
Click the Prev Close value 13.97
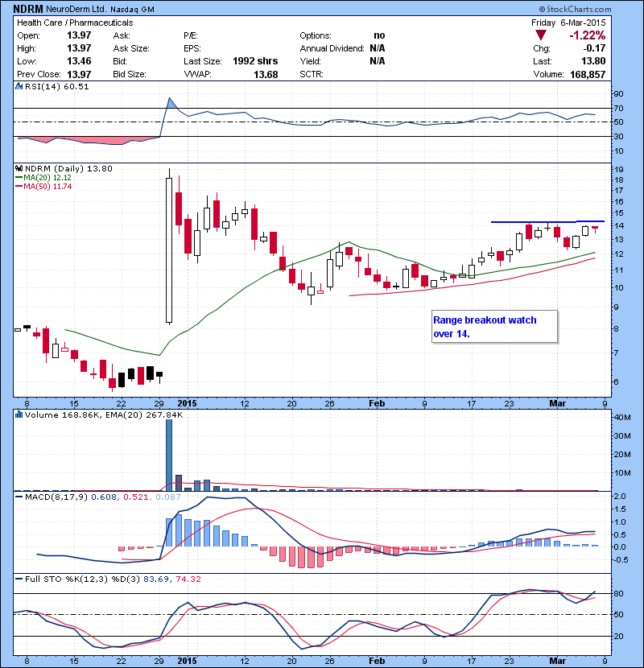click(x=79, y=74)
